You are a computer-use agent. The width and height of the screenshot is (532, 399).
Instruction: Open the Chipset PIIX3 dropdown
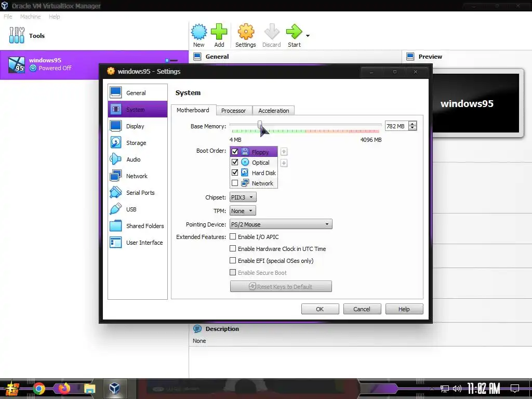pos(243,197)
